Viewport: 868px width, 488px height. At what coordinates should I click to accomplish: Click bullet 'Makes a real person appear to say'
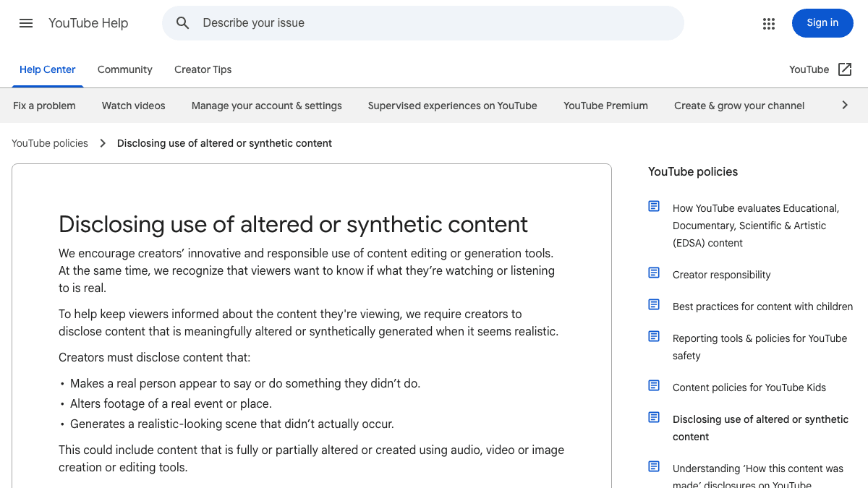pos(245,383)
